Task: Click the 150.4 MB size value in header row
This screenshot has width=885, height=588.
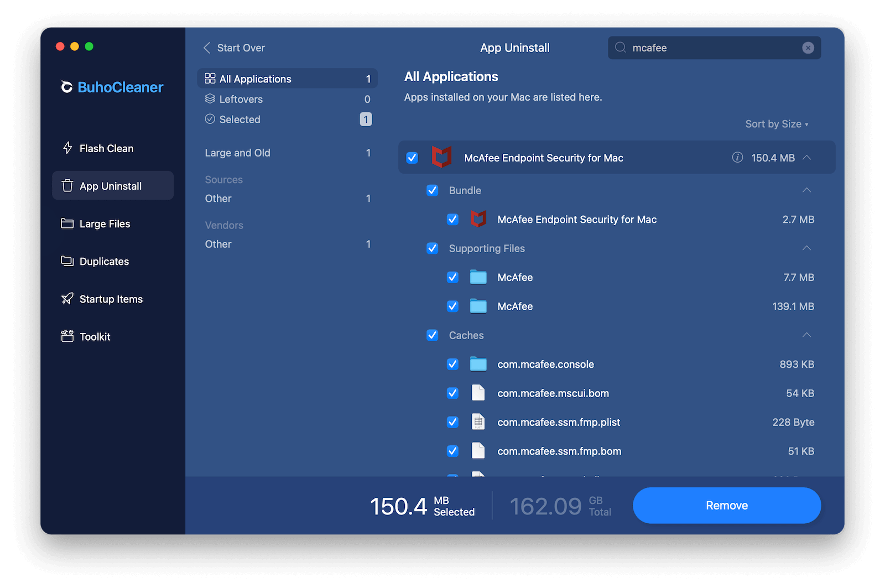Action: click(x=773, y=158)
